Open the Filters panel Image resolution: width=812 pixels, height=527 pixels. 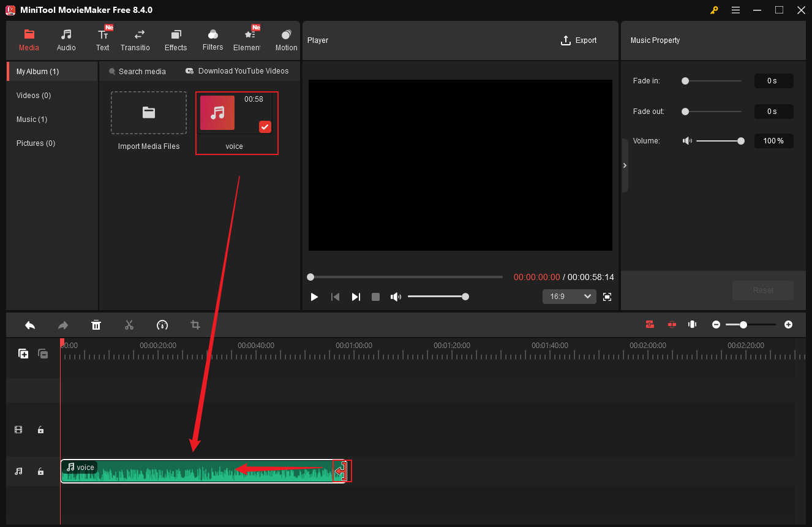tap(212, 40)
